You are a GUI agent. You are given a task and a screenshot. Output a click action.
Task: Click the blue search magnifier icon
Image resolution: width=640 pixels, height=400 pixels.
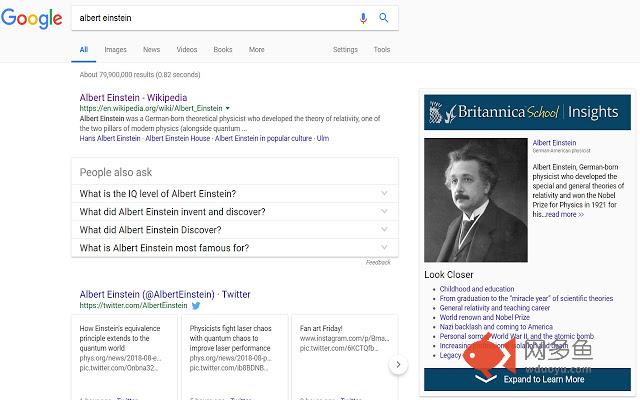point(384,18)
